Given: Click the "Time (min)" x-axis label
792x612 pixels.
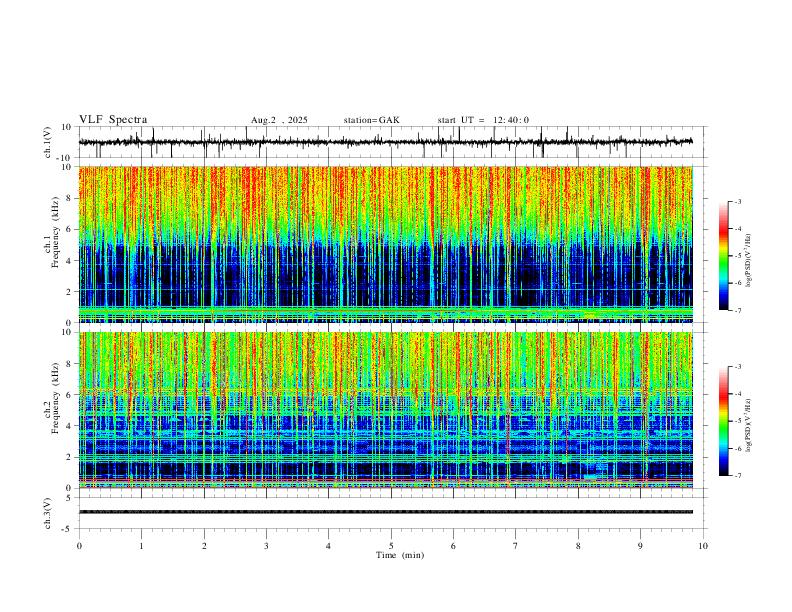Looking at the screenshot, I should pyautogui.click(x=400, y=555).
